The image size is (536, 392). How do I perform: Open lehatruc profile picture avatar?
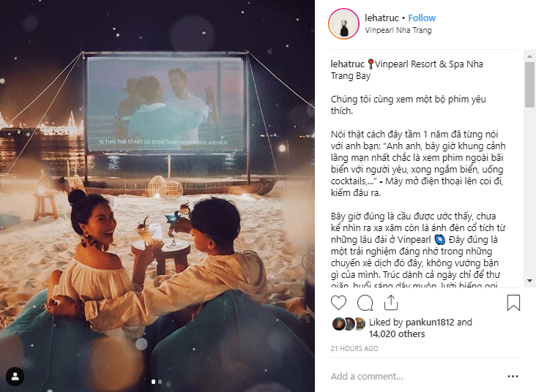[344, 24]
